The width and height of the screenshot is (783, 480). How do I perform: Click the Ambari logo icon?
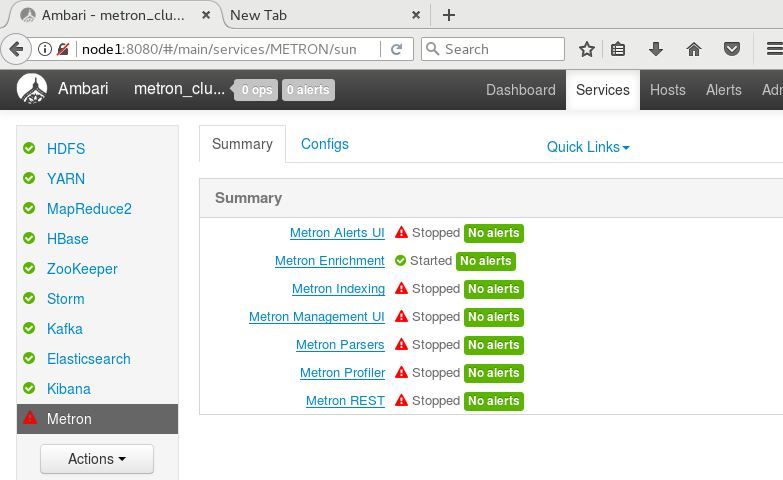point(32,89)
